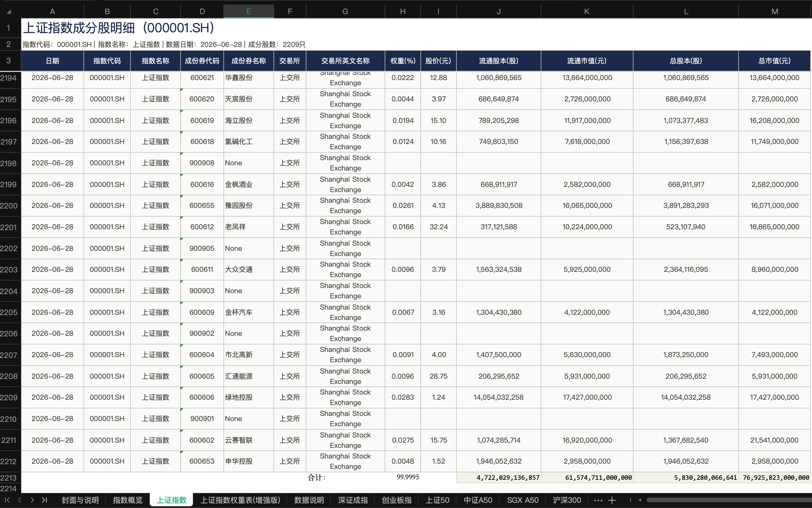Screen dimensions: 812x508
Task: Open the more sheets ellipsis
Action: pos(598,500)
